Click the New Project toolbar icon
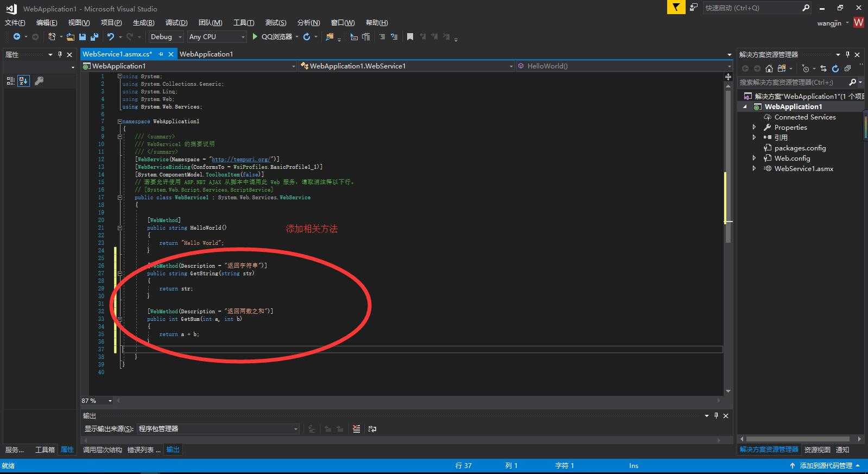Viewport: 868px width, 474px height. coord(52,36)
